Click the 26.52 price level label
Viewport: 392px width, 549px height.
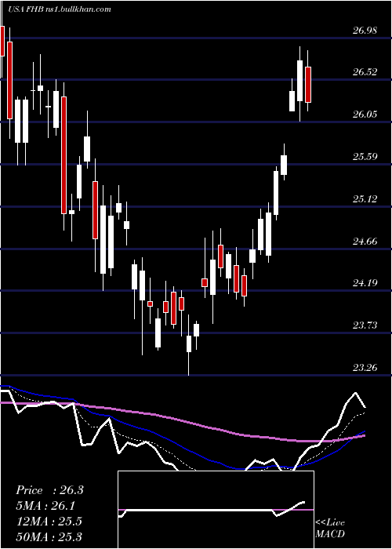(365, 72)
